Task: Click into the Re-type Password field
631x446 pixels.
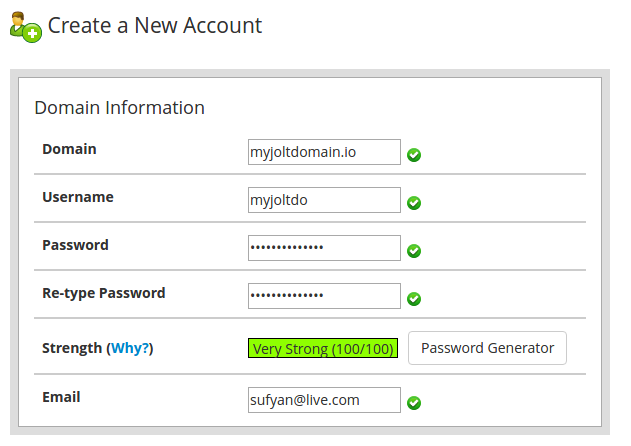Action: pos(324,296)
